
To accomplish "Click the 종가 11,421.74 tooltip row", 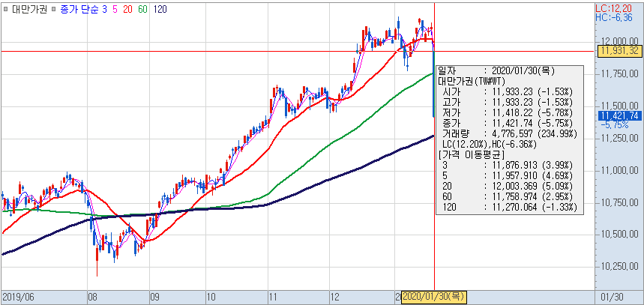I will click(508, 123).
